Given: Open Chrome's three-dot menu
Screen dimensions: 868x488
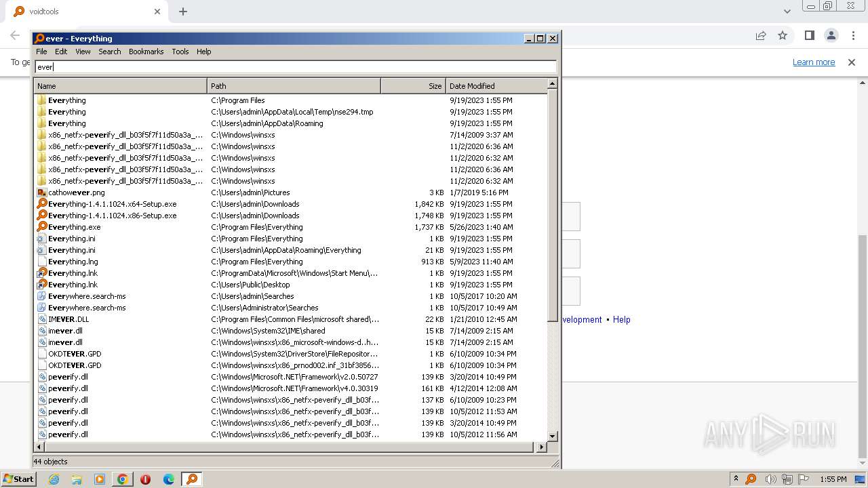Looking at the screenshot, I should (852, 36).
